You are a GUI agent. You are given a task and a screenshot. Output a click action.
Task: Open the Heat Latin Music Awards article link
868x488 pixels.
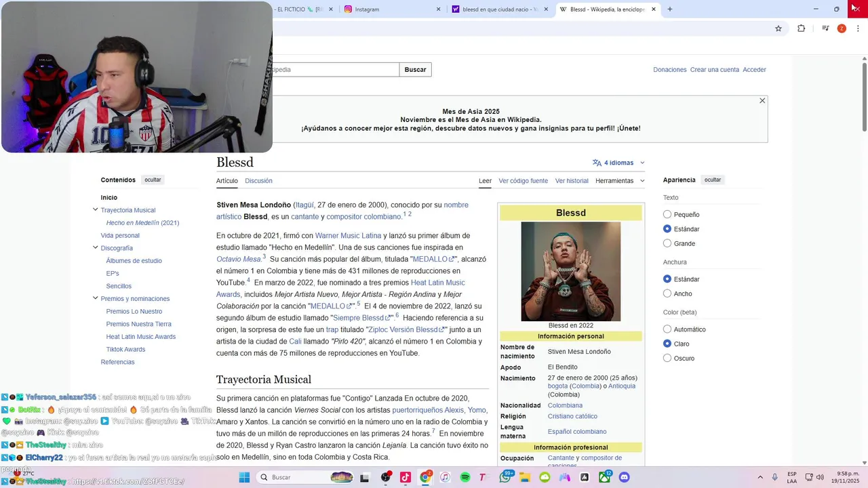pyautogui.click(x=340, y=288)
